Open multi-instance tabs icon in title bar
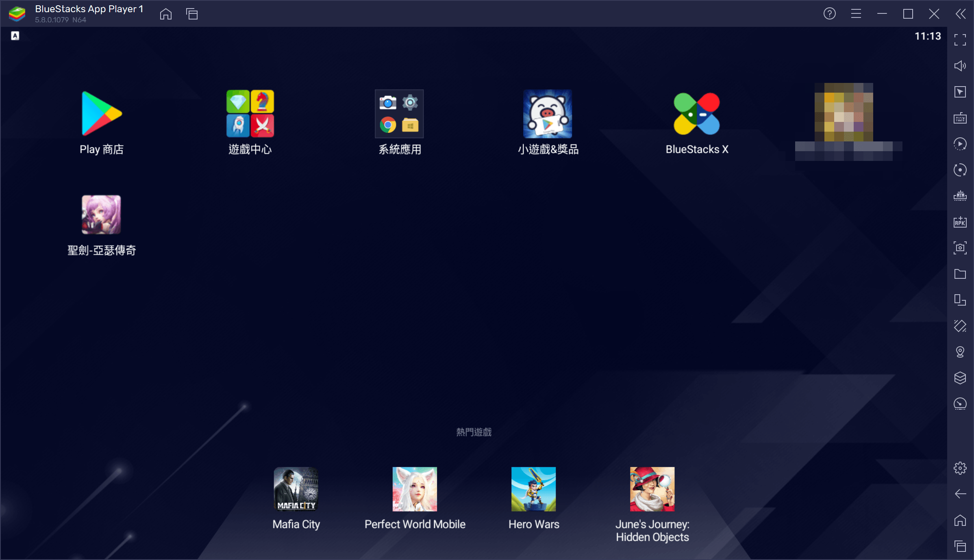Screen dimensions: 974x560 (192, 14)
